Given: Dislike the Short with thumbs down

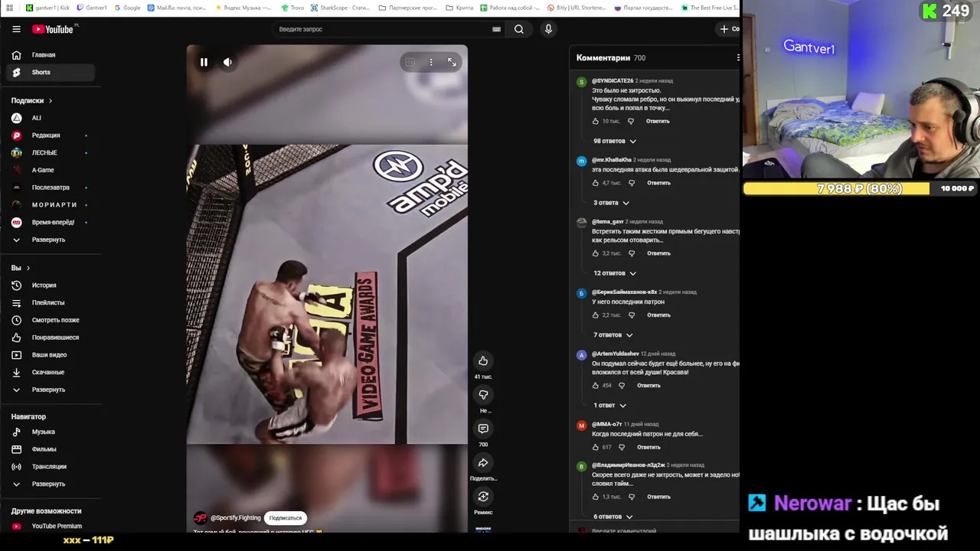Looking at the screenshot, I should 483,395.
